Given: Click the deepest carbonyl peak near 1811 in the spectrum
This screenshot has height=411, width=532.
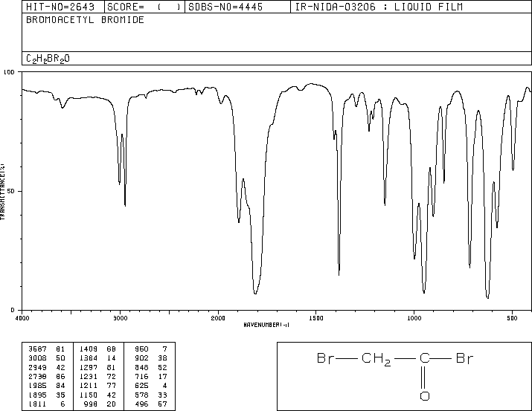Looking at the screenshot, I should pos(255,293).
